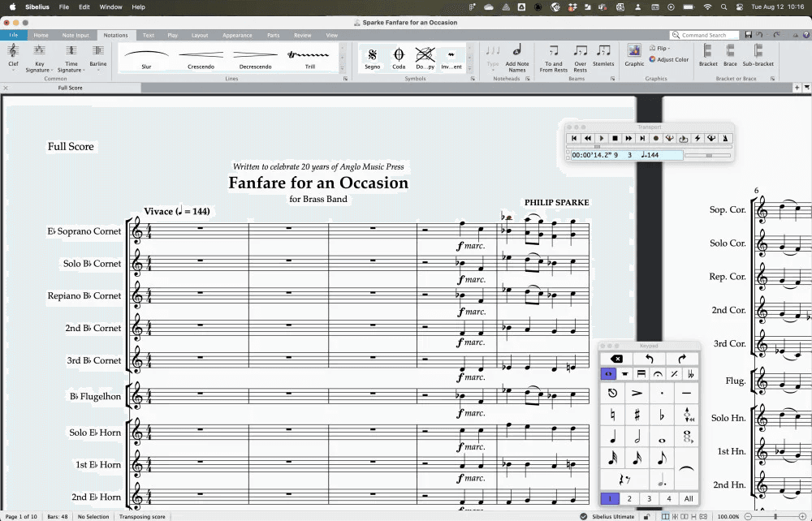Click the save icon beside Command Search

click(749, 35)
